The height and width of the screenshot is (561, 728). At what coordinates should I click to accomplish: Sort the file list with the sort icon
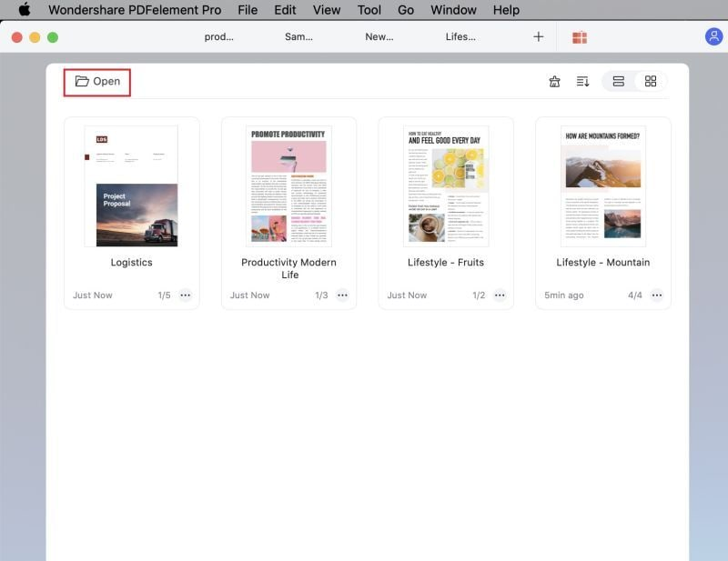click(x=582, y=81)
